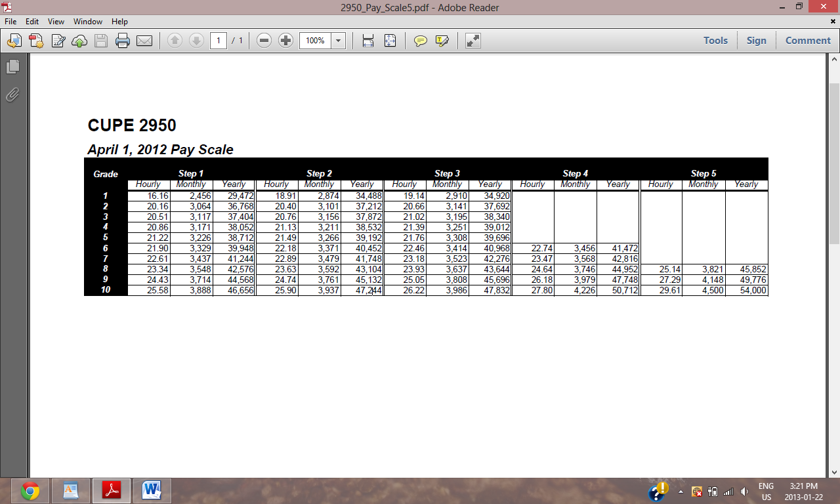Click the Sign/edit document toolbar icon
Screen dimensions: 840x504
click(58, 41)
